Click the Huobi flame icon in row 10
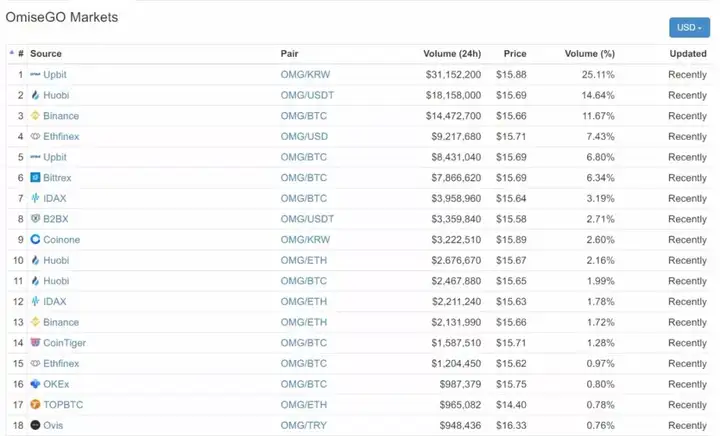This screenshot has width=720, height=436. (x=35, y=260)
